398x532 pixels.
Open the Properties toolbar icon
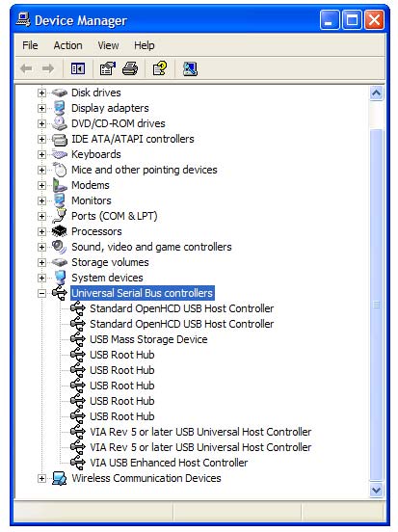(x=107, y=68)
